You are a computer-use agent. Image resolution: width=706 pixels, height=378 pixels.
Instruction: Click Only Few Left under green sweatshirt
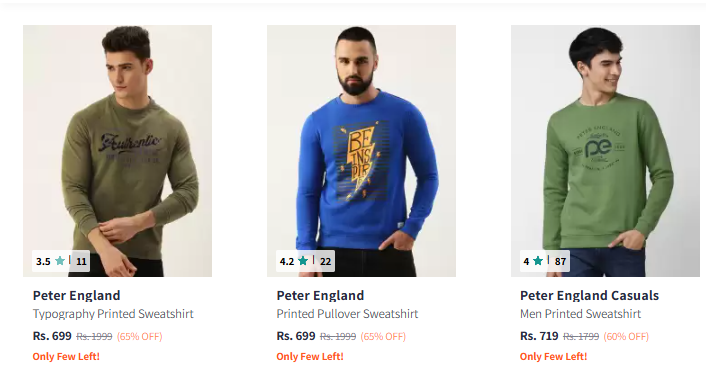553,356
